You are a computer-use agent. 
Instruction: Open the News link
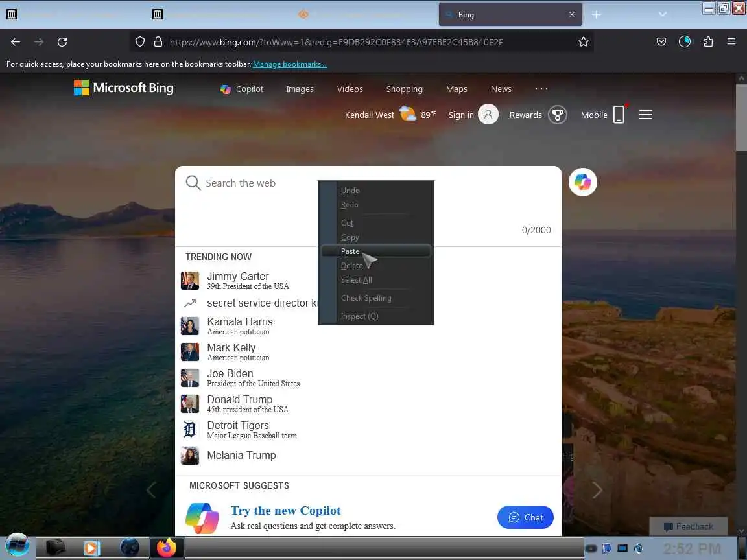coord(501,89)
